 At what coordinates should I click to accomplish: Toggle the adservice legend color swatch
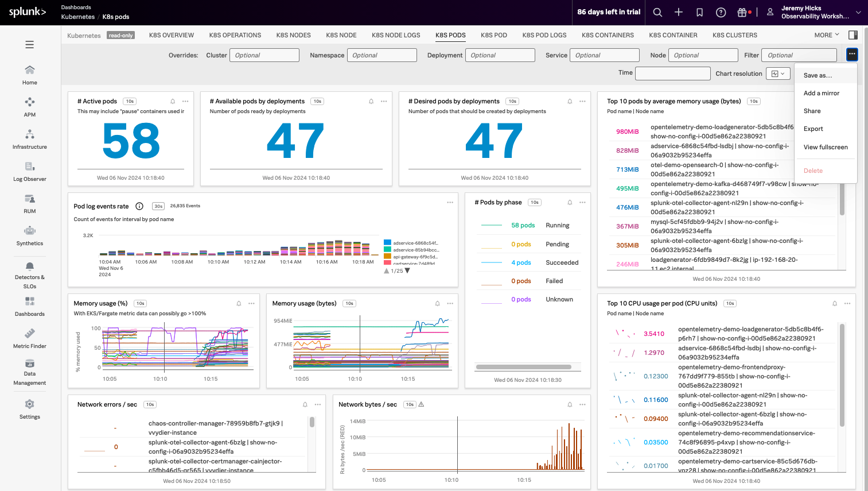(387, 243)
